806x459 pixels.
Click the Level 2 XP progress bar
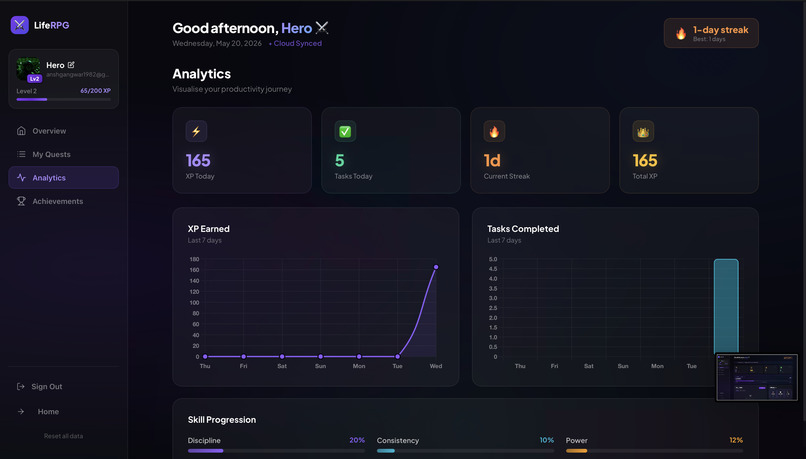coord(63,99)
